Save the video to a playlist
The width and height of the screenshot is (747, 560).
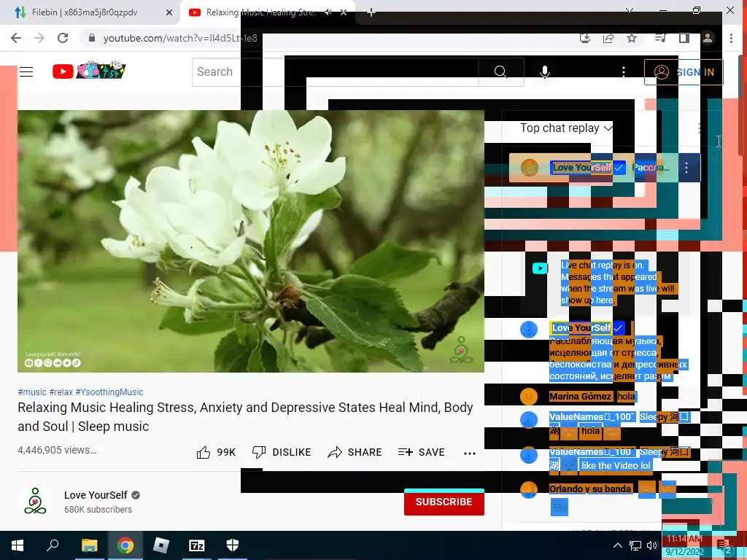coord(422,452)
